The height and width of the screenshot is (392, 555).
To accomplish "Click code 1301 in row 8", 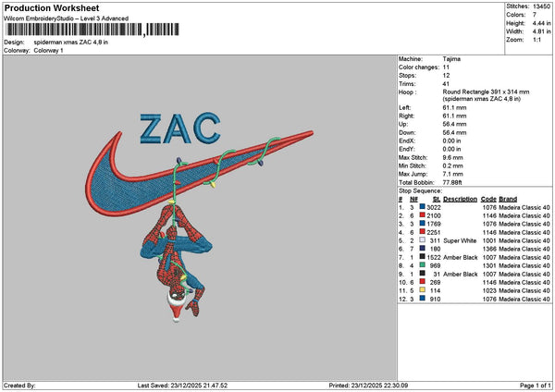I will 489,265.
